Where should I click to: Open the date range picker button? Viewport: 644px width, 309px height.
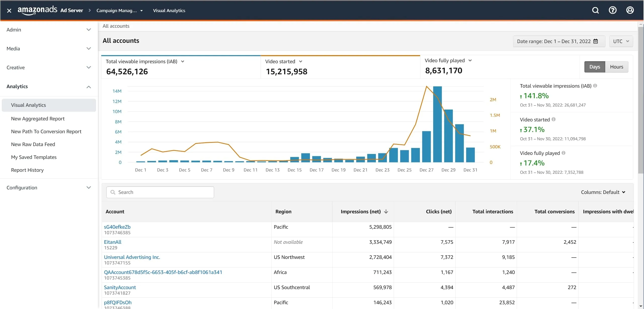[x=559, y=41]
